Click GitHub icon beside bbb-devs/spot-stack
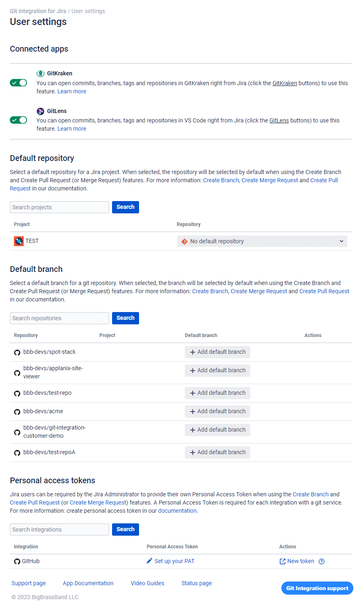This screenshot has width=364, height=602. click(x=17, y=353)
